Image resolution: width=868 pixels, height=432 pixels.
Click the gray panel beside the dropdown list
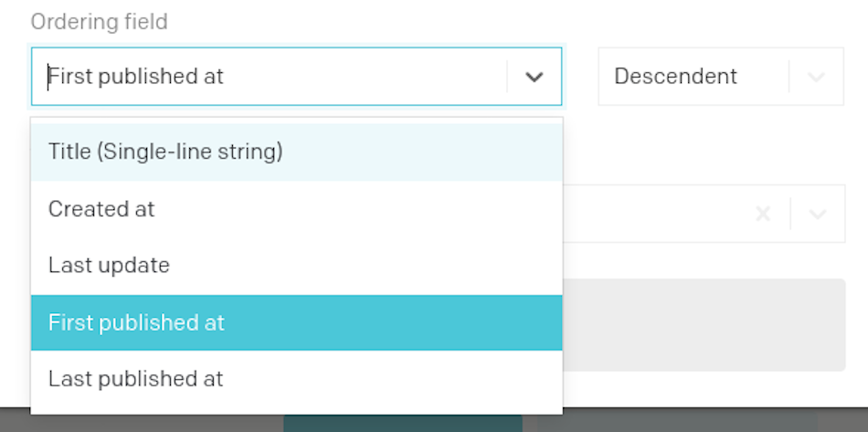(704, 325)
